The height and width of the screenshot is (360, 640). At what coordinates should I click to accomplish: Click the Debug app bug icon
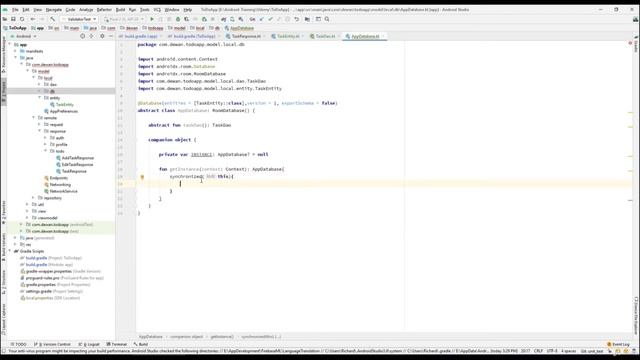(178, 19)
